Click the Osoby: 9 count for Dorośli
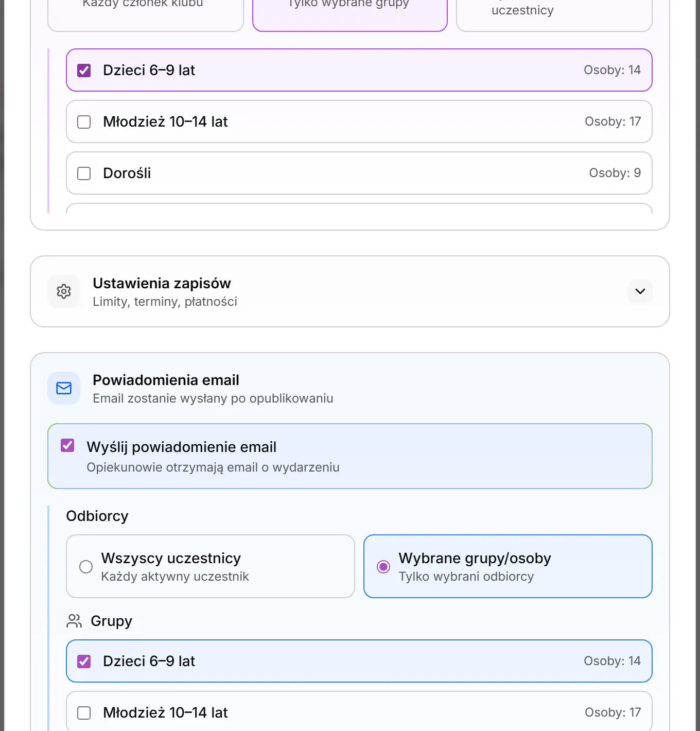The width and height of the screenshot is (700, 731). [615, 173]
